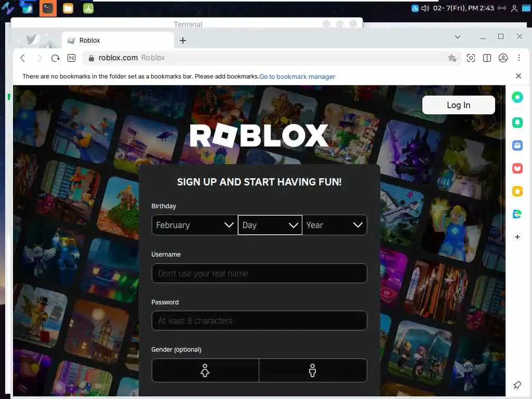Image resolution: width=532 pixels, height=399 pixels.
Task: Bring the Terminal window to front
Action: point(188,24)
